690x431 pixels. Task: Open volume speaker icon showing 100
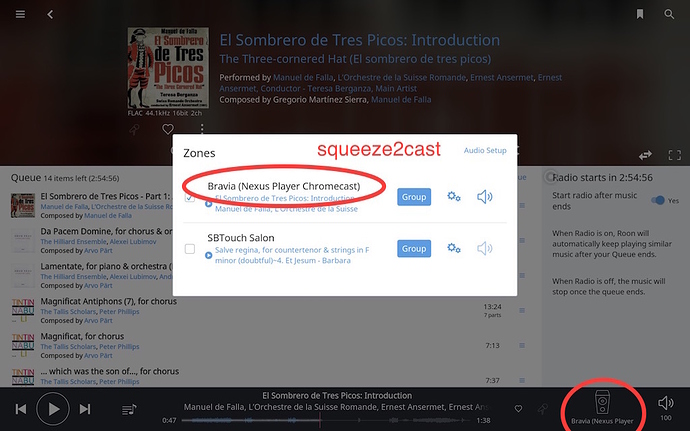coord(665,403)
